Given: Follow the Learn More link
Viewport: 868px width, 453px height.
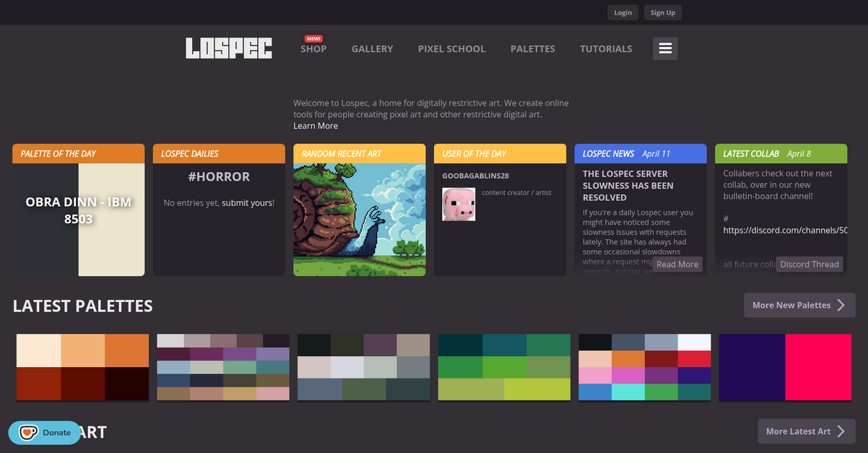Looking at the screenshot, I should [x=316, y=126].
